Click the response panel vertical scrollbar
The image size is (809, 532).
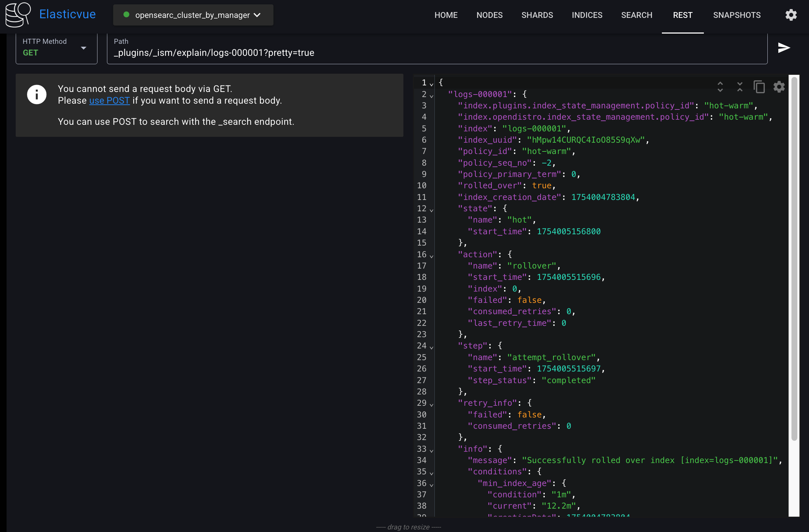pos(794,255)
